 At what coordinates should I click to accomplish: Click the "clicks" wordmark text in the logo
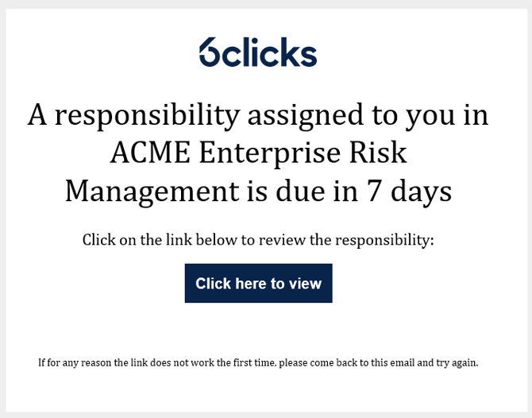(x=269, y=52)
